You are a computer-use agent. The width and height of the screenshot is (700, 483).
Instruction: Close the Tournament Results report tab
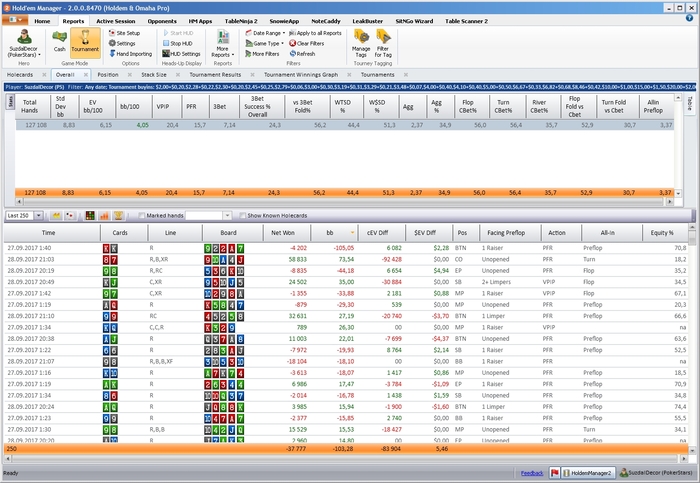pos(252,75)
